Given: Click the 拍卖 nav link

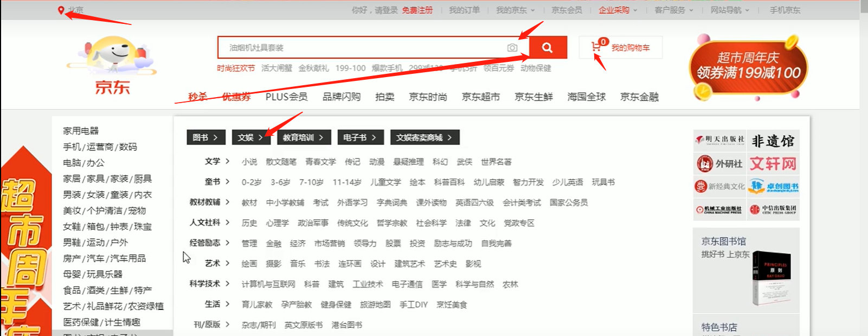Looking at the screenshot, I should (385, 97).
